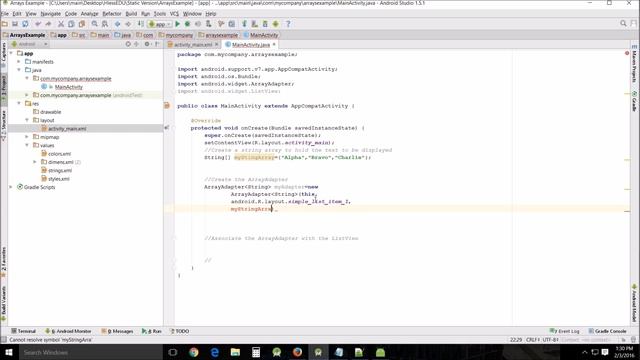
Task: Click the Android Device Monitor toolbar icon
Action: (276, 24)
